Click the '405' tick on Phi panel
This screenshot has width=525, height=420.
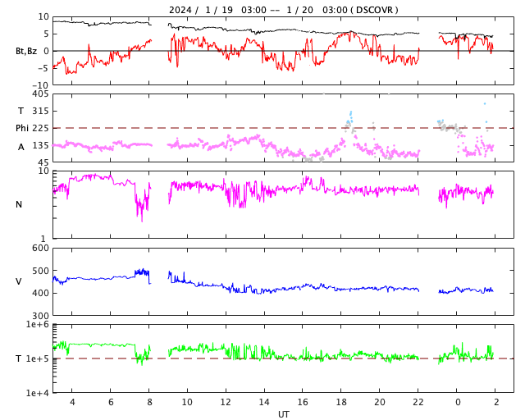click(40, 94)
